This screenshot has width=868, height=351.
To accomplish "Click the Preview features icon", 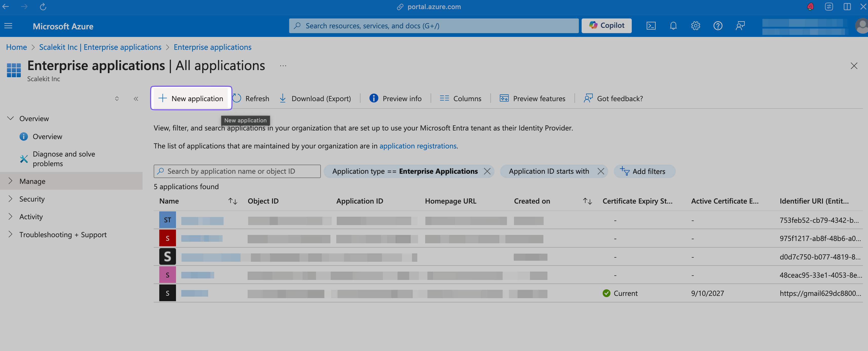I will (504, 98).
